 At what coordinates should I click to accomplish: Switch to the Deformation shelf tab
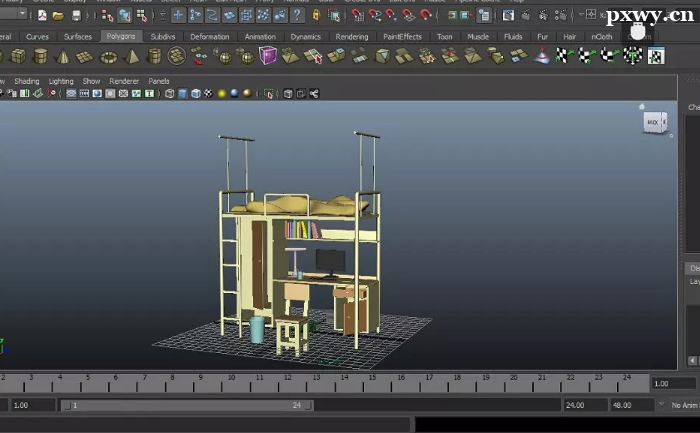pos(209,37)
